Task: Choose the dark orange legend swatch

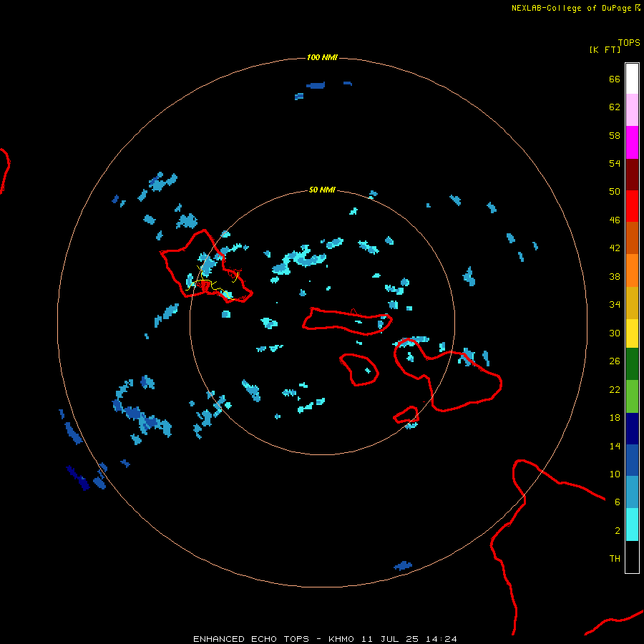Action: (632, 238)
